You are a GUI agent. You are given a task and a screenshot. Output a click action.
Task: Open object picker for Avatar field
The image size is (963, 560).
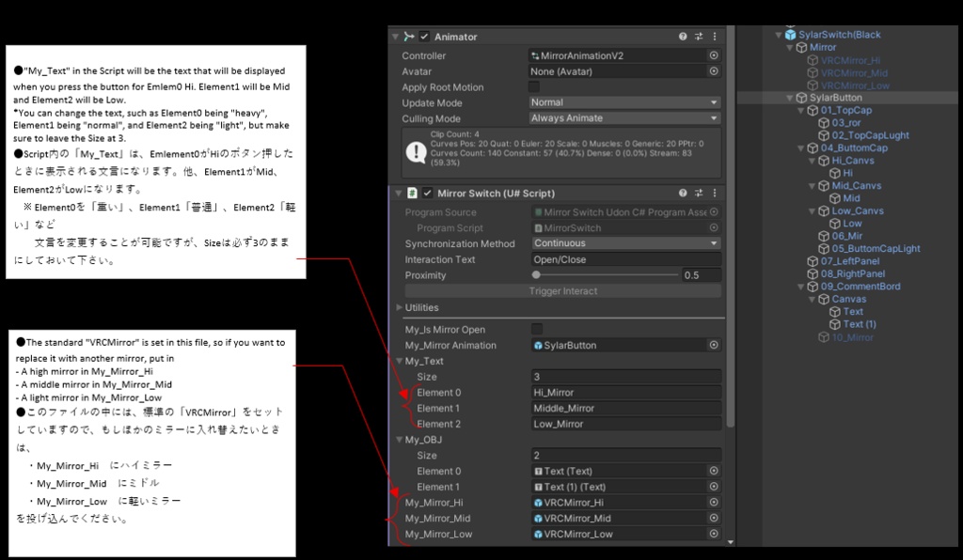point(714,71)
